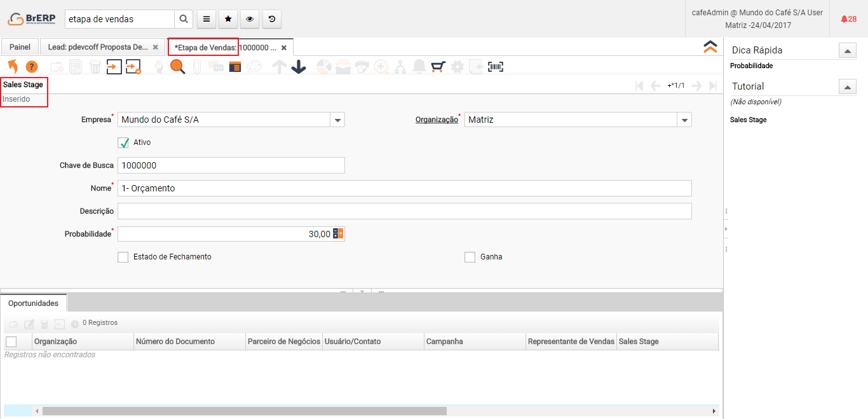This screenshot has height=419, width=868.
Task: Open the workflow hierarchy icon
Action: pos(400,67)
